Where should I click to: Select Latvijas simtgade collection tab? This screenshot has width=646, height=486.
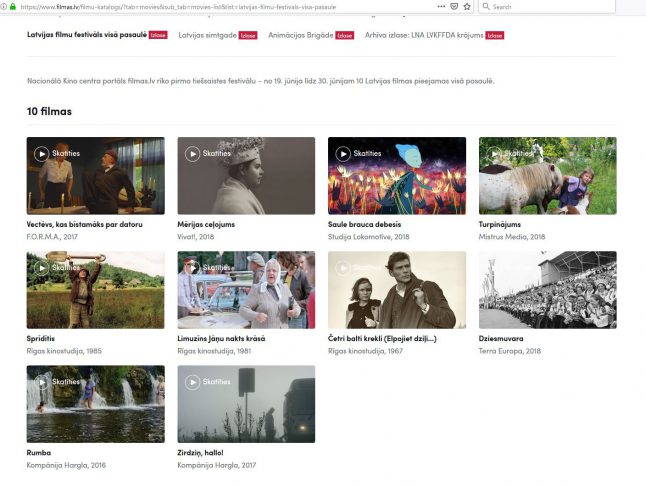click(x=208, y=35)
